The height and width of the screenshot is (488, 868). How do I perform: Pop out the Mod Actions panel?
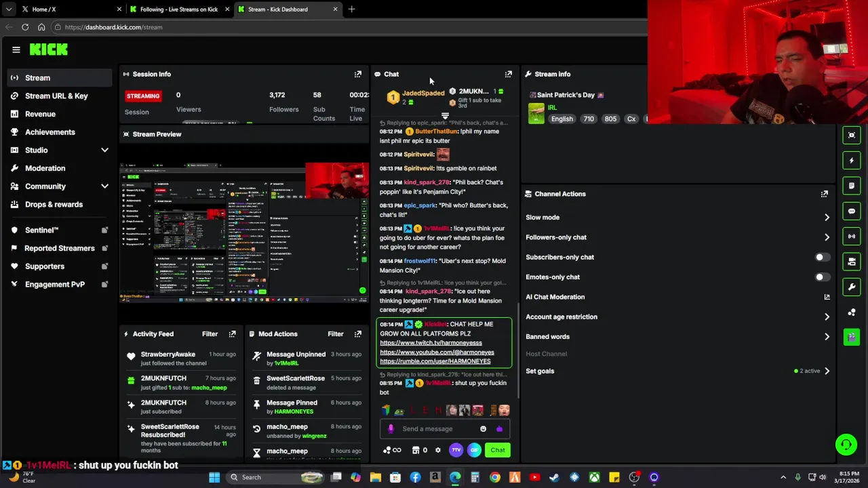357,333
